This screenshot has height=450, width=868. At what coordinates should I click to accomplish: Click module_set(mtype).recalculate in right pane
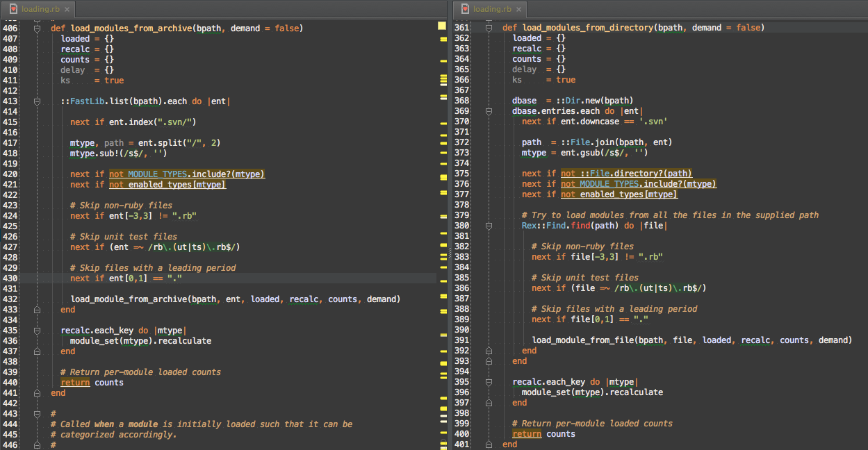click(x=592, y=392)
